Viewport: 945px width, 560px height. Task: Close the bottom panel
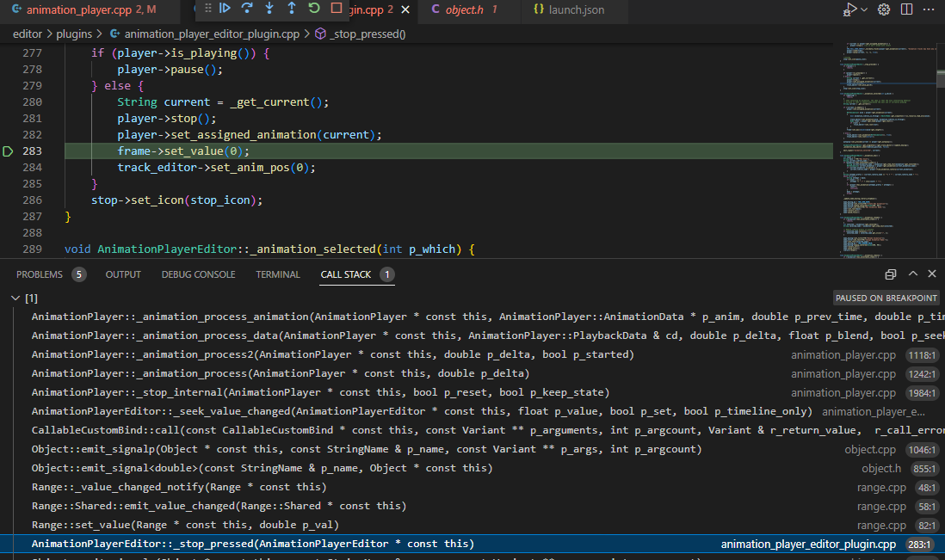(932, 274)
